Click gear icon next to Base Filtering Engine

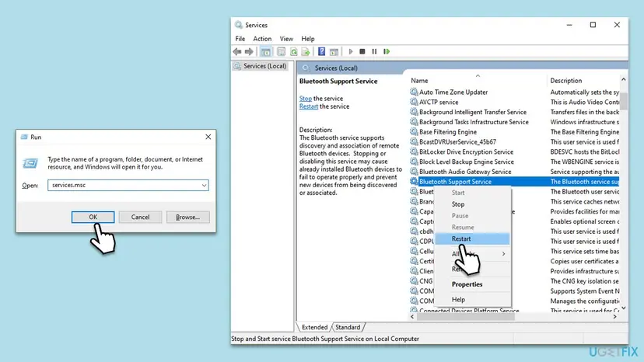[414, 132]
